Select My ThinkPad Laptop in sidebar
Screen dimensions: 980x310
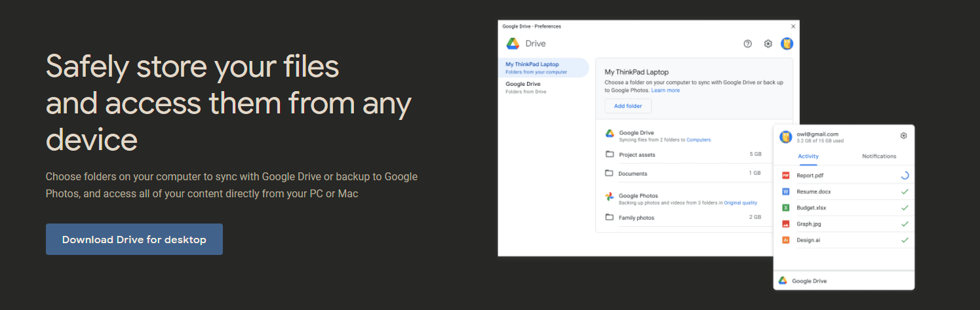[x=543, y=68]
